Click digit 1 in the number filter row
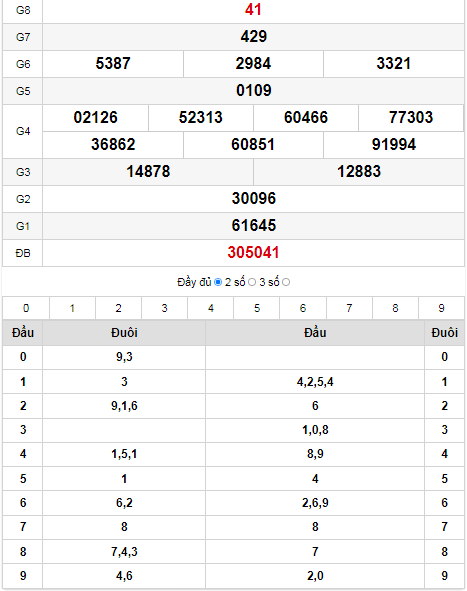Screen dimensions: 467x591 [x=72, y=308]
